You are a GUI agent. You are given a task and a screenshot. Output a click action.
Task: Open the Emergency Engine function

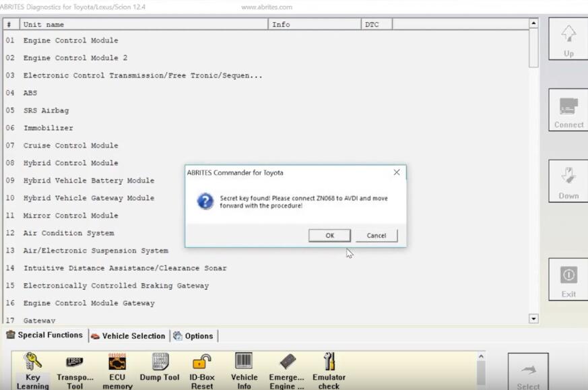click(x=287, y=369)
